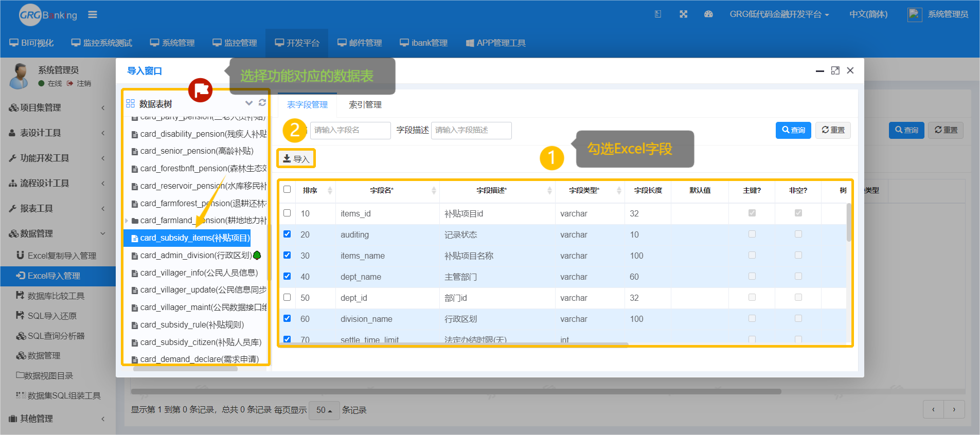Click the background page 查询 button

click(906, 130)
